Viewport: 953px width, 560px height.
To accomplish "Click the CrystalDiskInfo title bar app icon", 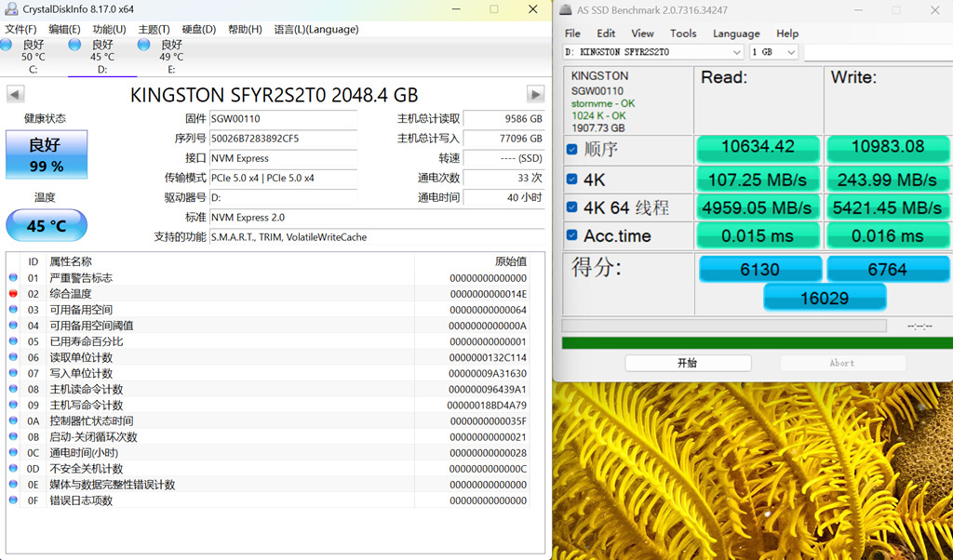I will (x=11, y=9).
